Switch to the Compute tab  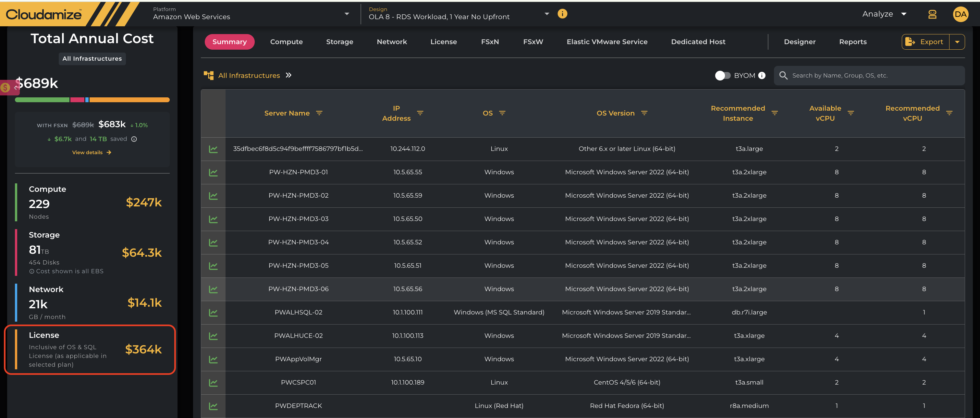[x=286, y=42]
